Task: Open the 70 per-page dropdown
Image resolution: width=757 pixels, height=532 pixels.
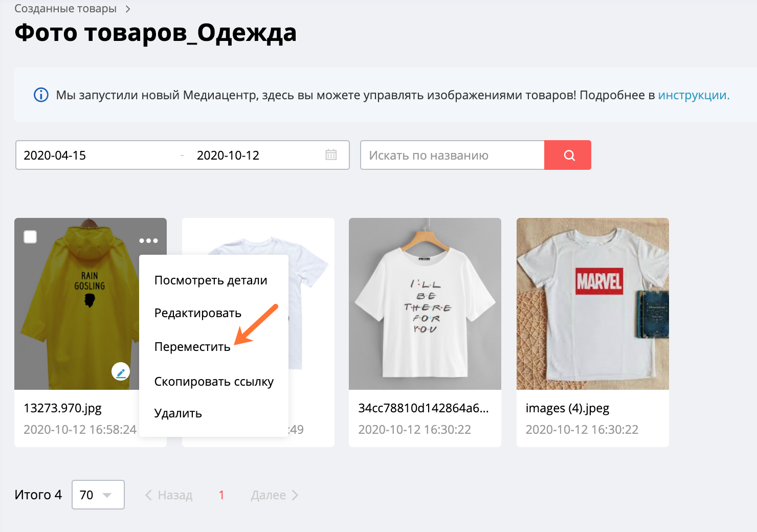Action: (98, 495)
